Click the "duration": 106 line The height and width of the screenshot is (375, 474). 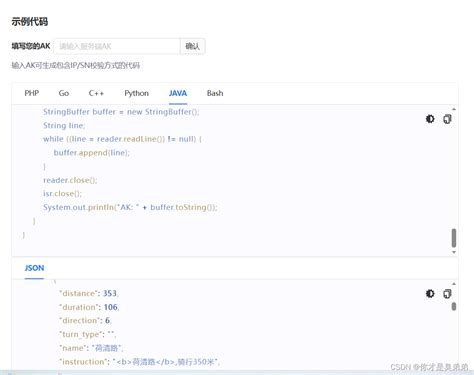89,307
